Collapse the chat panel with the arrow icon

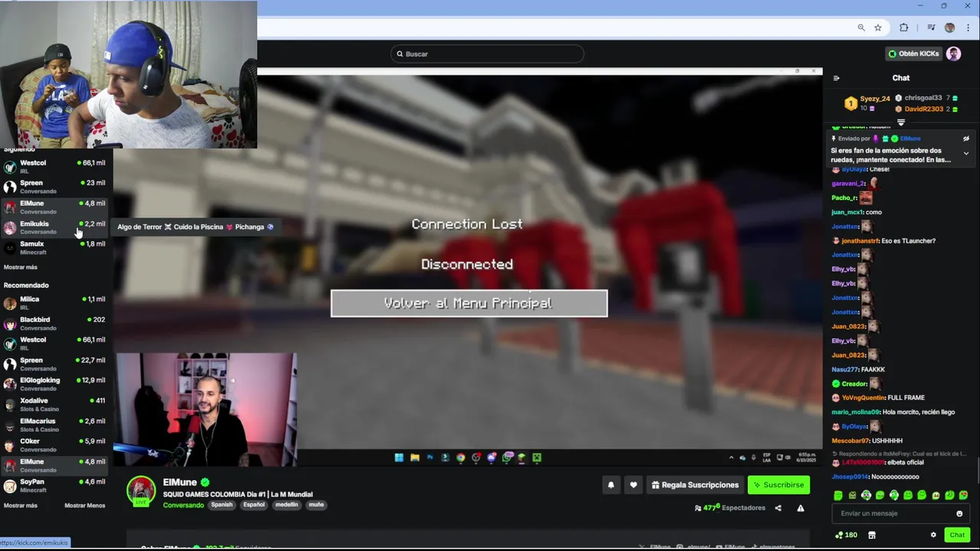point(836,78)
